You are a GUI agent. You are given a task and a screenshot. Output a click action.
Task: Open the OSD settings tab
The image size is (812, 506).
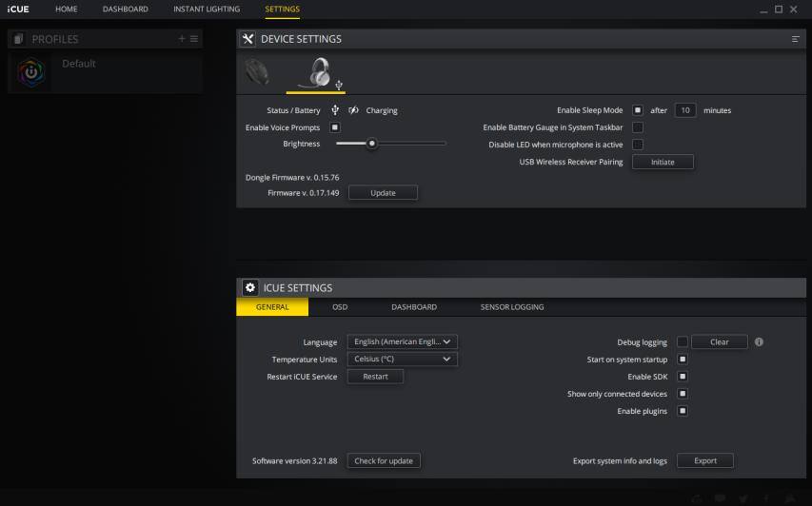coord(340,307)
